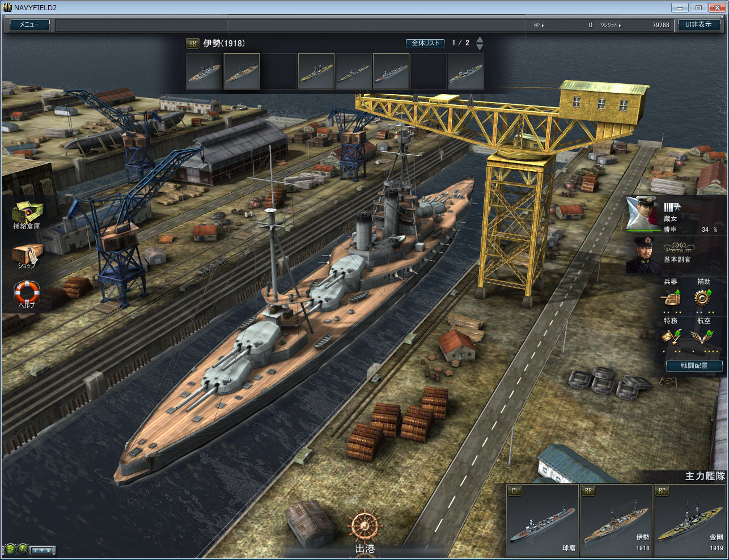
Task: Expand the NP arrow in top bar
Action: pyautogui.click(x=543, y=25)
